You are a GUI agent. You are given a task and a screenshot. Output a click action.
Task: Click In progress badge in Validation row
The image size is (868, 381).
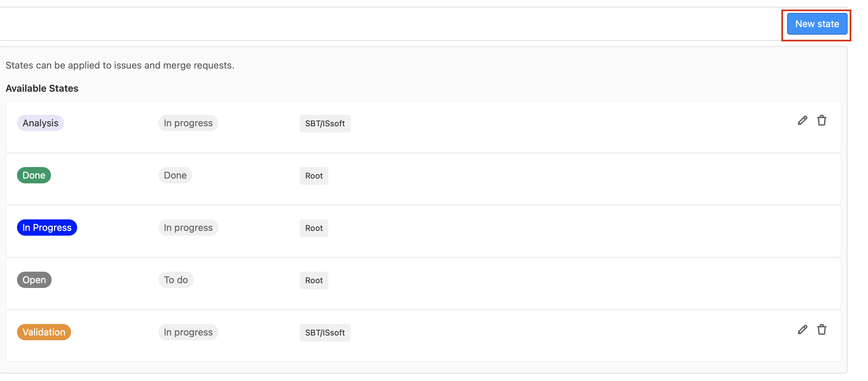click(188, 332)
